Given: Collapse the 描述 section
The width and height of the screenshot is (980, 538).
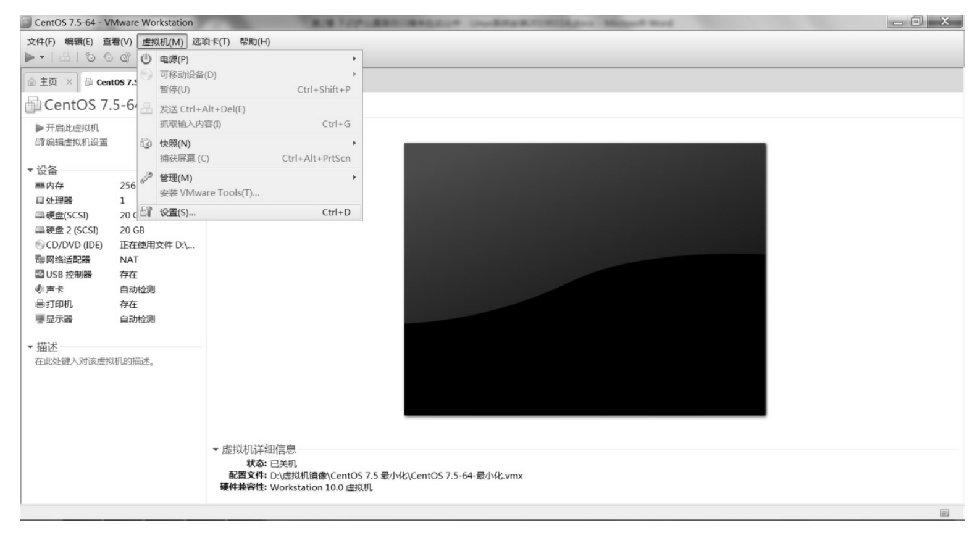Looking at the screenshot, I should (x=30, y=347).
